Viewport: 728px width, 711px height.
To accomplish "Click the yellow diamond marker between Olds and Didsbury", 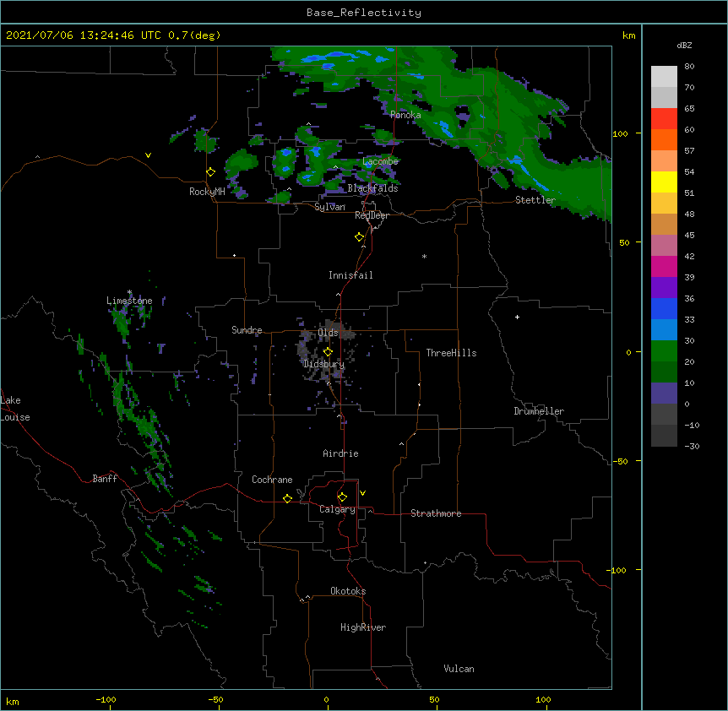I will pyautogui.click(x=328, y=352).
